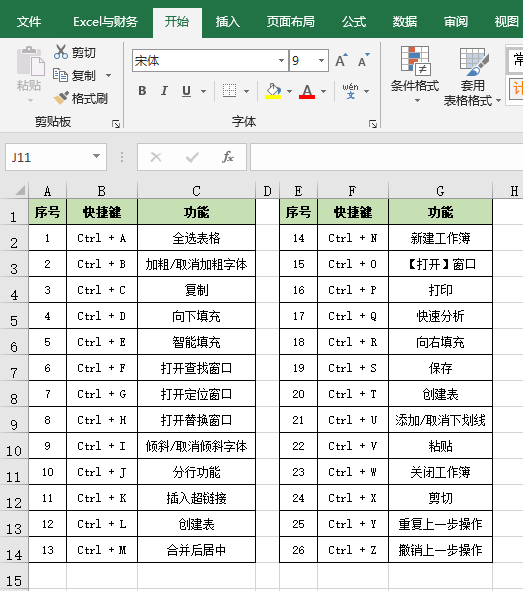Expand the font name dropdown showing 宋体

point(281,60)
